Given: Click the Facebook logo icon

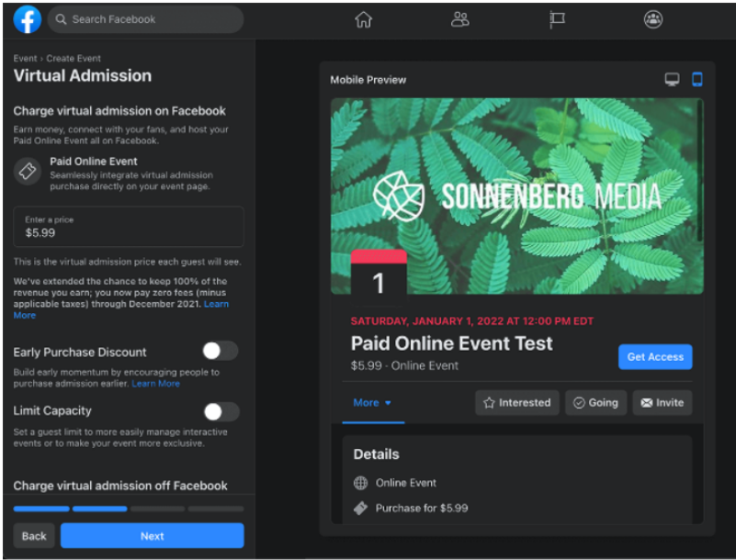Looking at the screenshot, I should pos(28,19).
